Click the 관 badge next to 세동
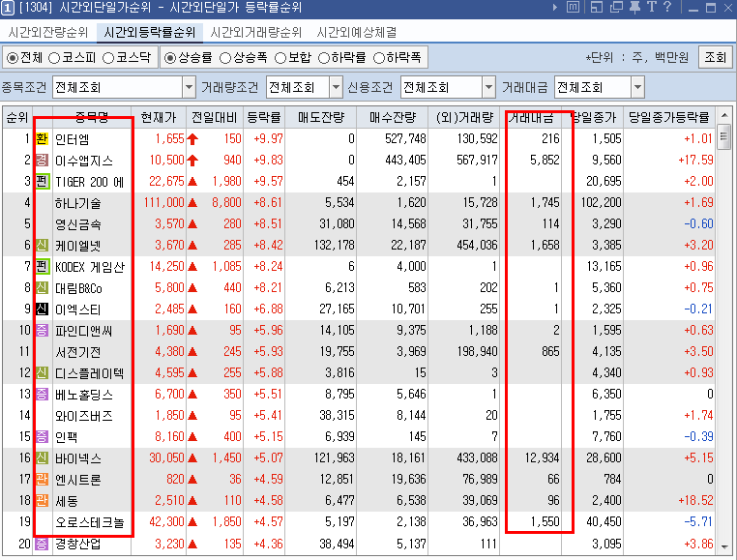This screenshot has width=737, height=560. (42, 500)
